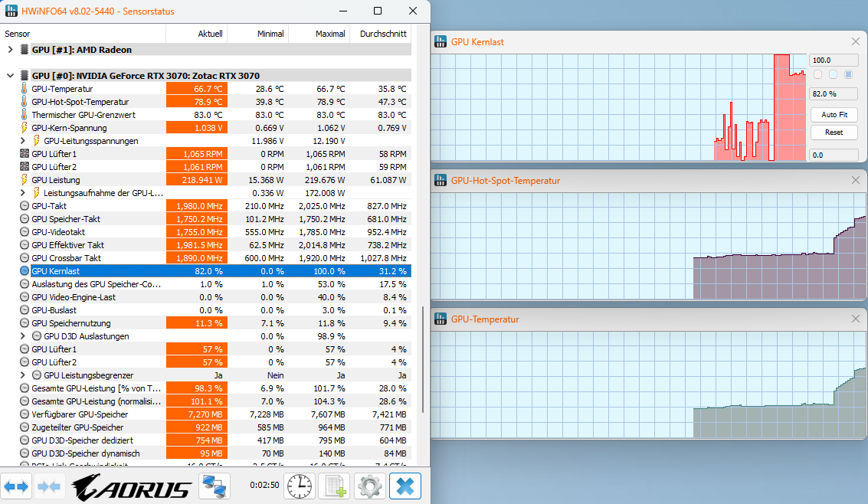868x504 pixels.
Task: Expand all sensor columns with blue arrows
Action: 16,487
